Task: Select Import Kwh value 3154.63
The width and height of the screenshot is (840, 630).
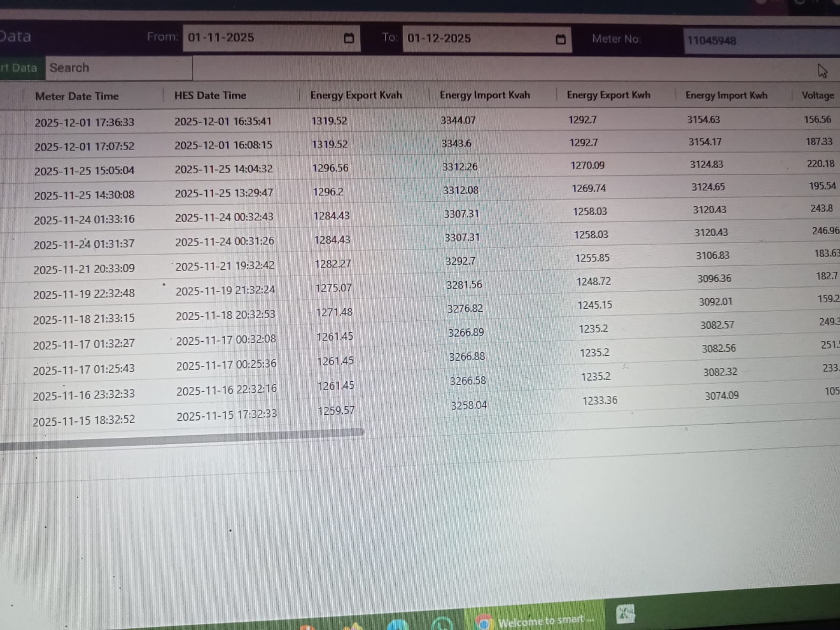Action: click(703, 120)
